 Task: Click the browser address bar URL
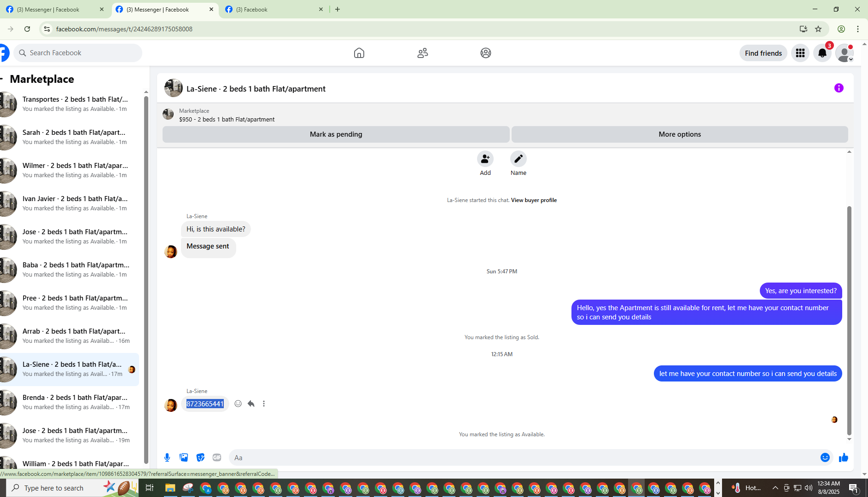coord(124,29)
